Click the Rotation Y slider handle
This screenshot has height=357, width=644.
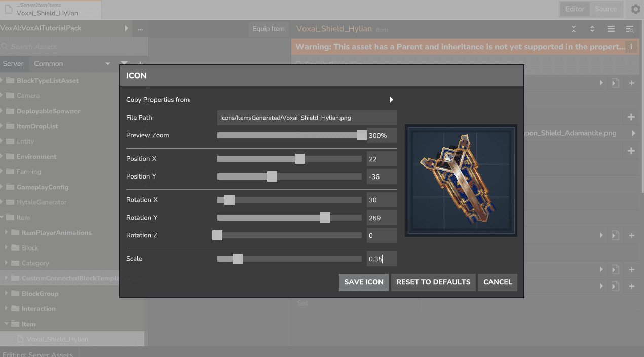325,218
